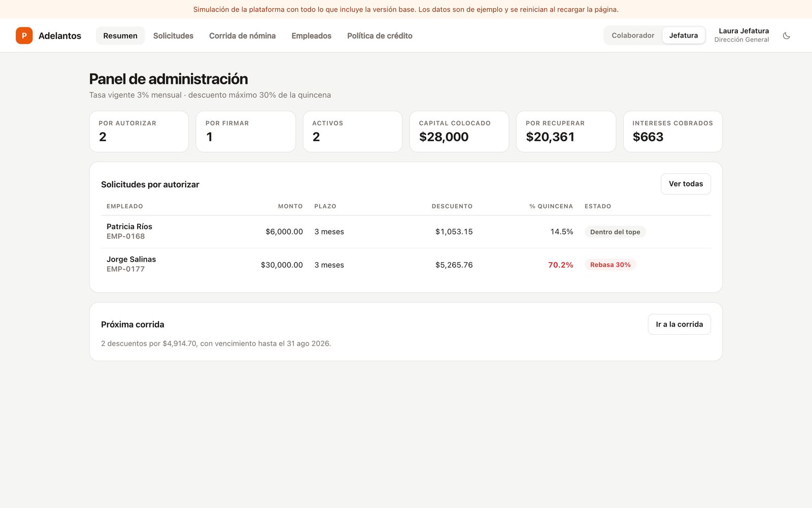Viewport: 812px width, 508px height.
Task: Open the Por firmar summary card
Action: pos(246,132)
